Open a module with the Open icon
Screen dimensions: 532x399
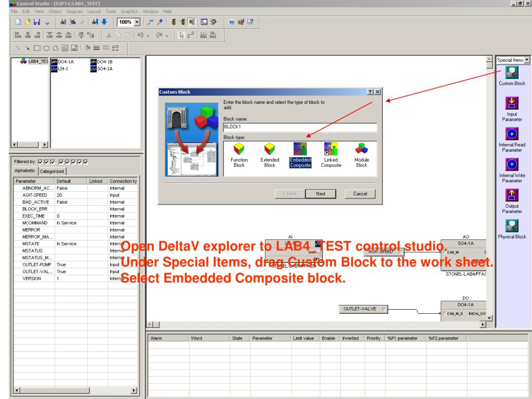[x=28, y=22]
